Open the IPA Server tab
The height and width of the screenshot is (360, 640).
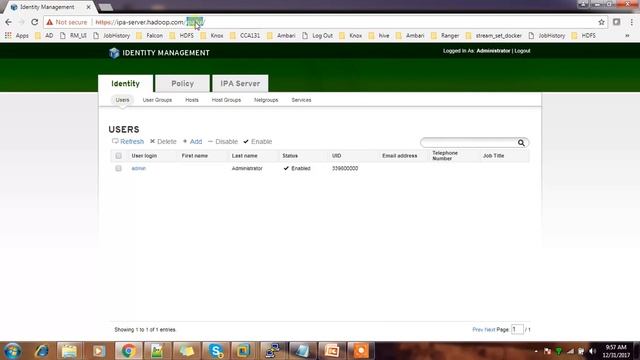[x=240, y=83]
